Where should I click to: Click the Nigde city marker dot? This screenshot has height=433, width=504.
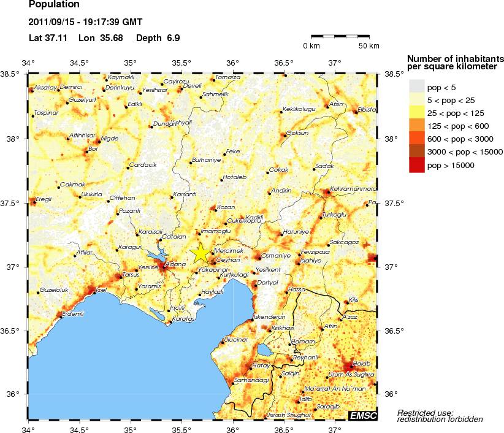tap(99, 142)
